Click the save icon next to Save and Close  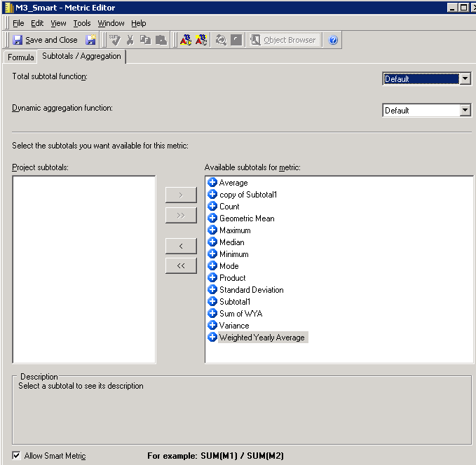pos(91,40)
